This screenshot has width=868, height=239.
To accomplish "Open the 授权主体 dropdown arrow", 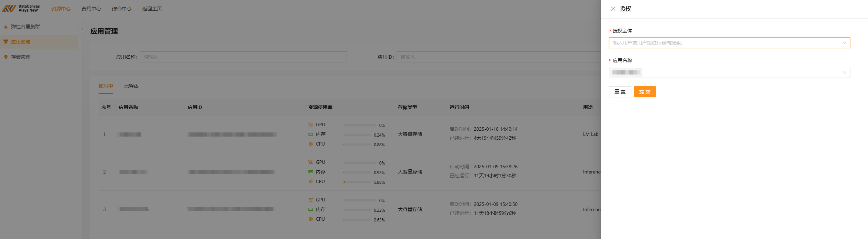I will [x=844, y=43].
